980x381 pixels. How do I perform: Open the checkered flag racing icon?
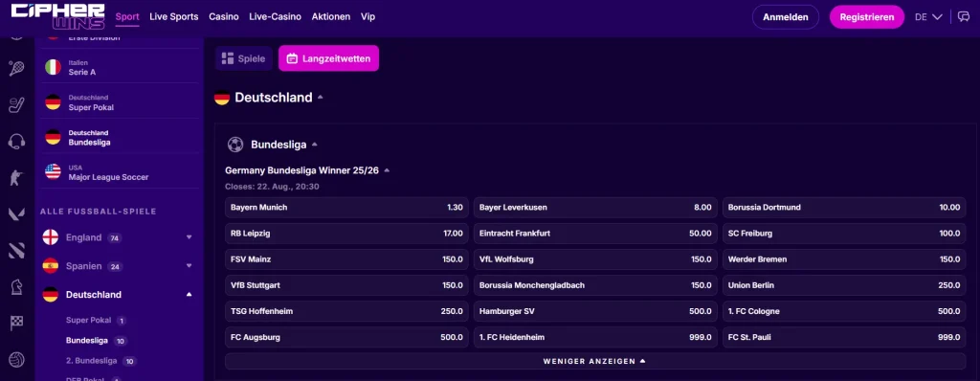(x=16, y=323)
